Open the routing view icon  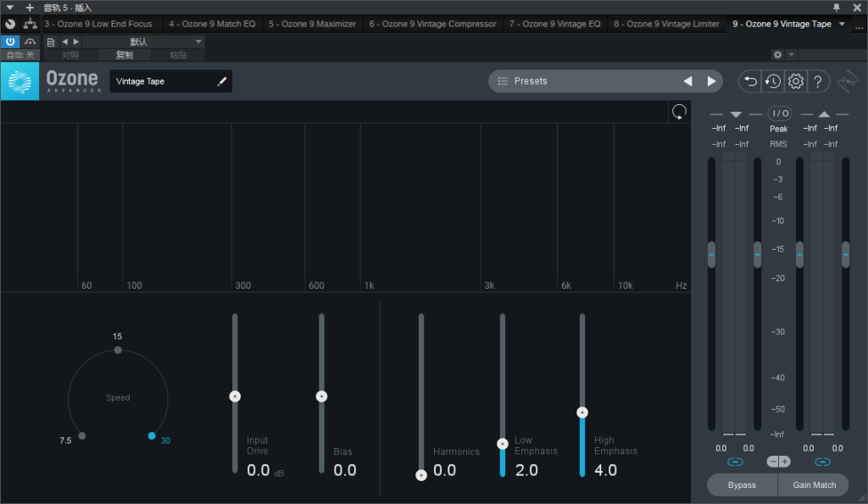tap(30, 24)
